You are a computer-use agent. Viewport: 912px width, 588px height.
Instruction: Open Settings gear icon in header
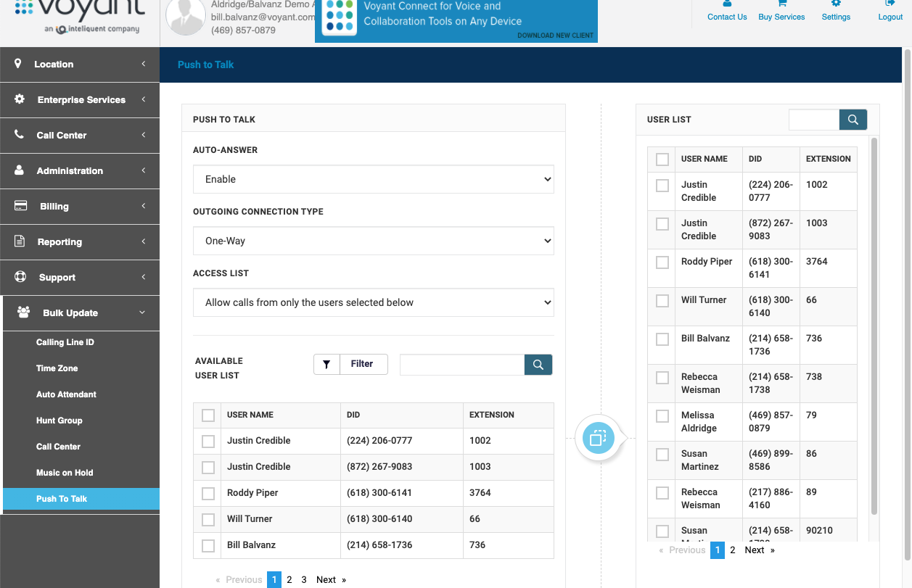click(836, 4)
